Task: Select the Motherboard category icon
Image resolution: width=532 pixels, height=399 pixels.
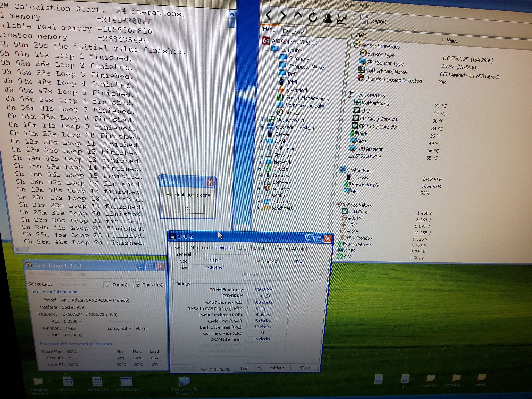Action: (271, 119)
